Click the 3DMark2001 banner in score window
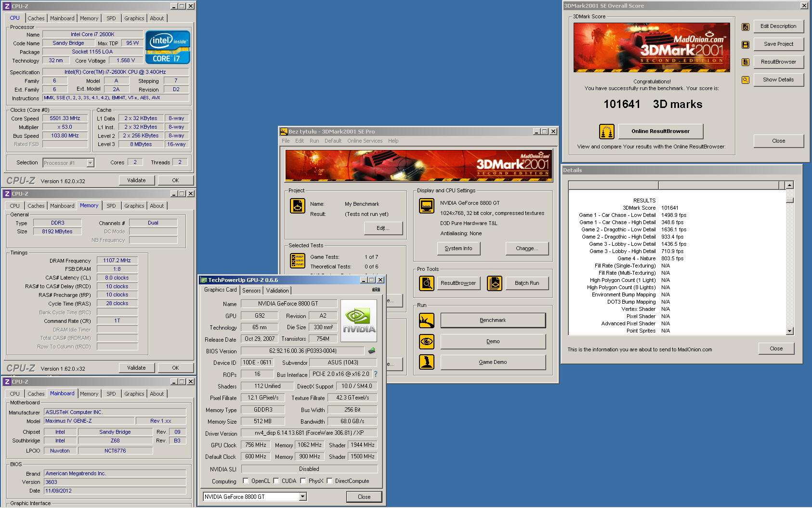Image resolution: width=812 pixels, height=508 pixels. coord(652,47)
